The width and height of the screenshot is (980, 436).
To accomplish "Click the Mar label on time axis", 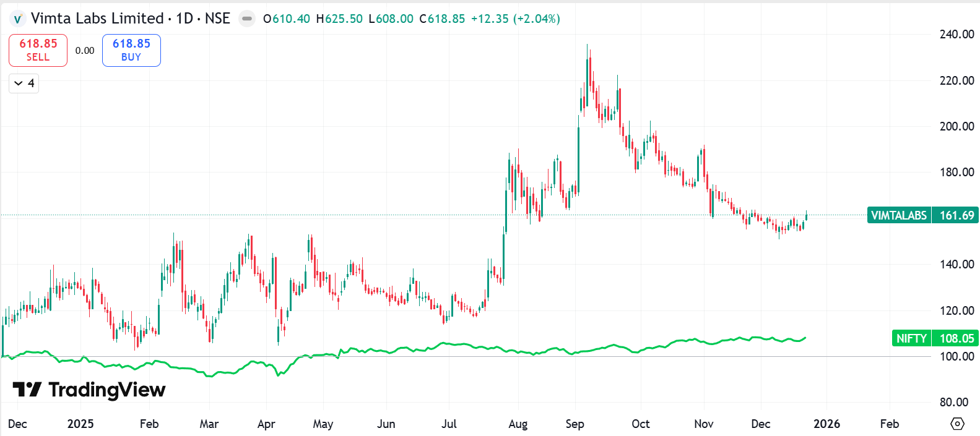I will coord(209,424).
